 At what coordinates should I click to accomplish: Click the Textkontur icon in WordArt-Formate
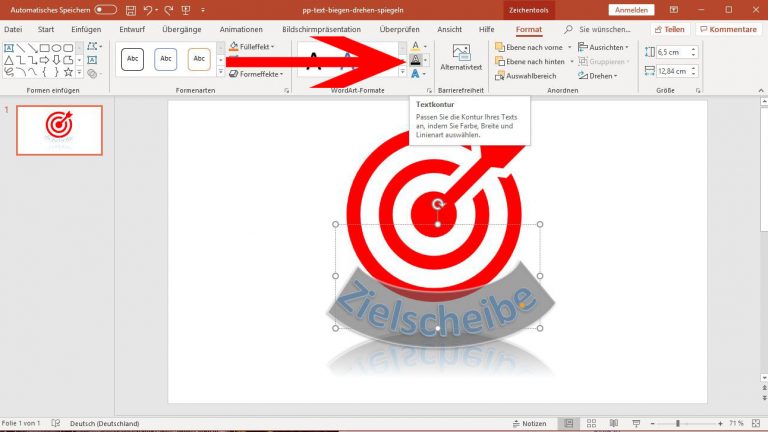[x=415, y=61]
